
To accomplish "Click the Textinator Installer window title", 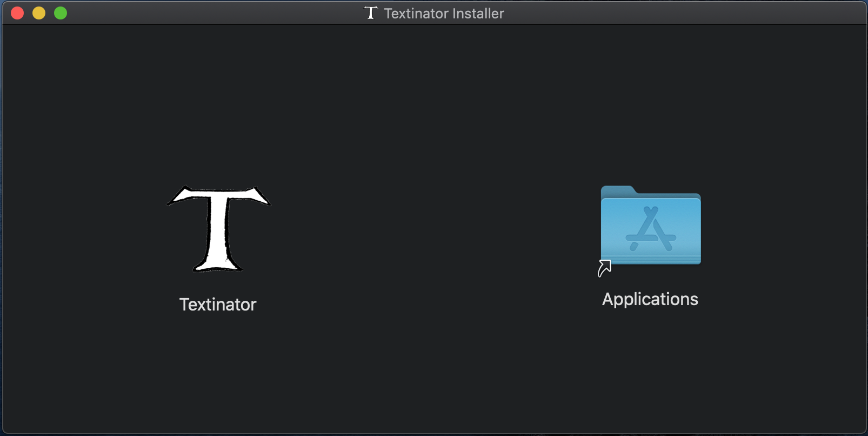I will pyautogui.click(x=444, y=14).
